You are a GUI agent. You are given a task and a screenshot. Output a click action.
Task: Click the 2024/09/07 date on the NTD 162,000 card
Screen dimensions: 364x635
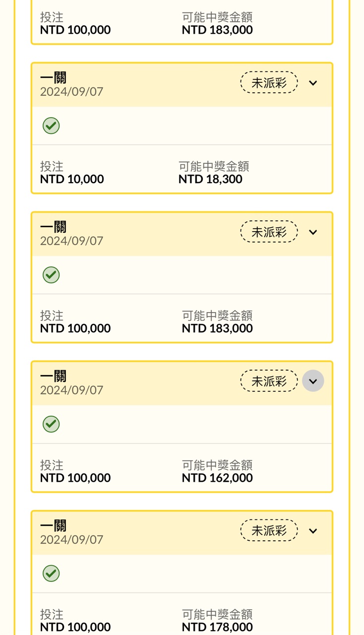pos(71,390)
